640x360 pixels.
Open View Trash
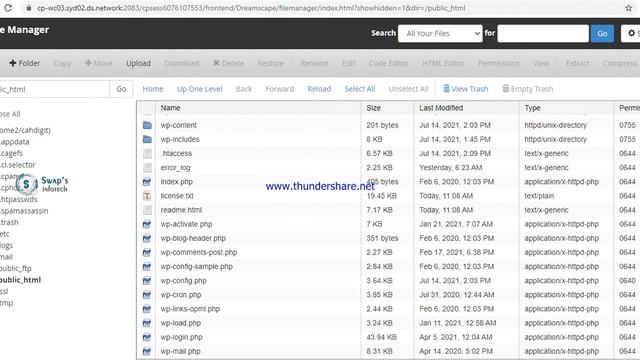coord(466,89)
